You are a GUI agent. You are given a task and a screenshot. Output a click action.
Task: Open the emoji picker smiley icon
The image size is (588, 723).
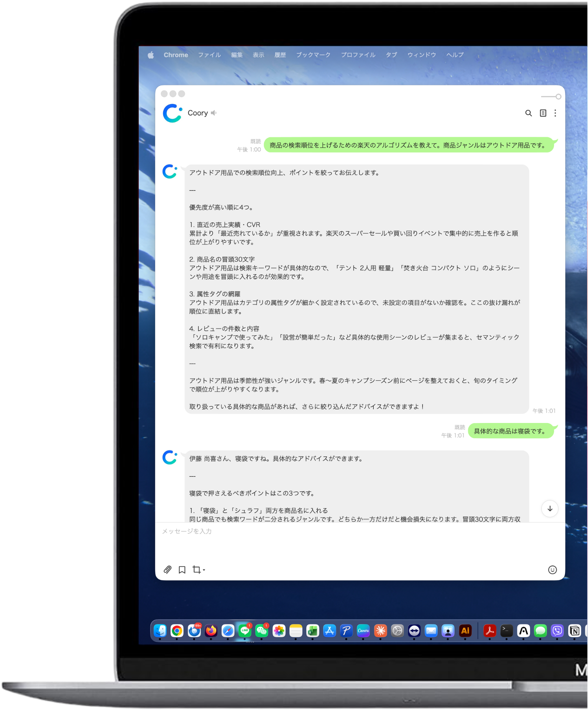click(x=552, y=570)
